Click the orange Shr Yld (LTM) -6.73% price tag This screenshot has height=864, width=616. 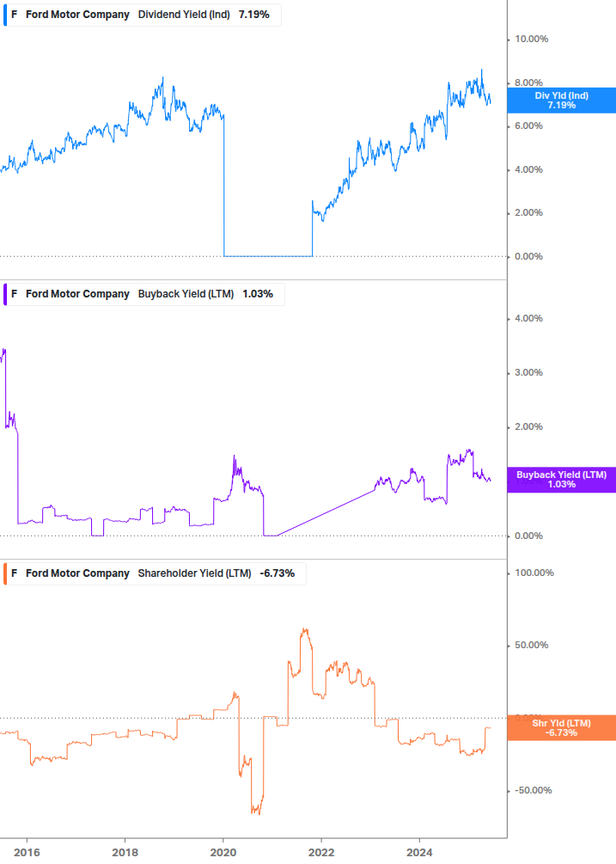pyautogui.click(x=562, y=728)
